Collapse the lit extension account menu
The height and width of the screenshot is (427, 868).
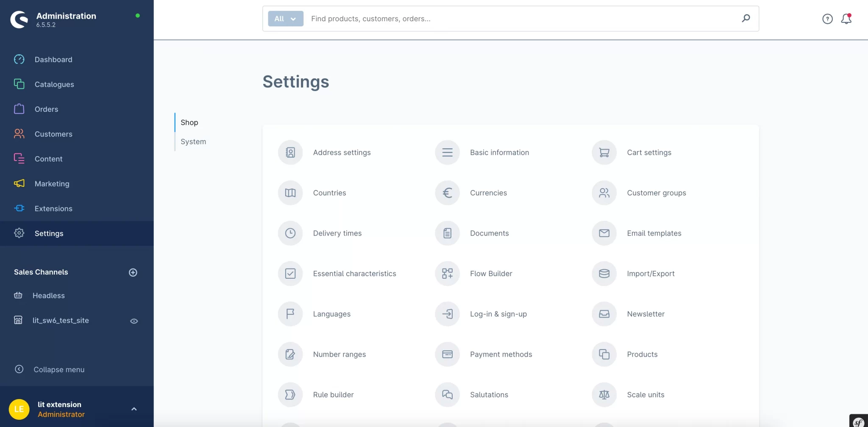(134, 409)
